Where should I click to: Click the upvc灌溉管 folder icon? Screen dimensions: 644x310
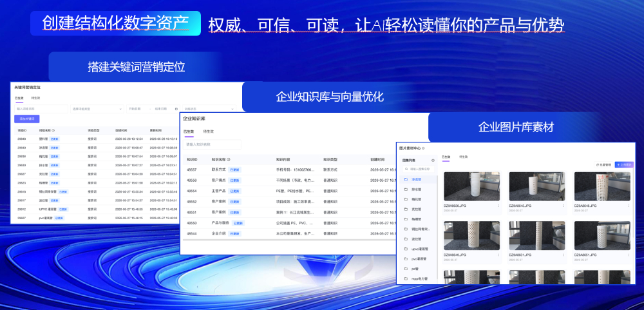[406, 249]
